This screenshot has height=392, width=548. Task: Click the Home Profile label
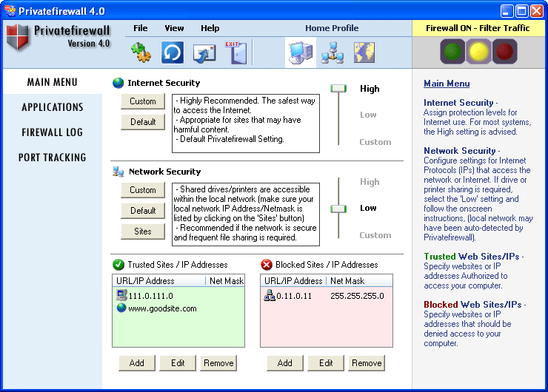click(x=332, y=28)
